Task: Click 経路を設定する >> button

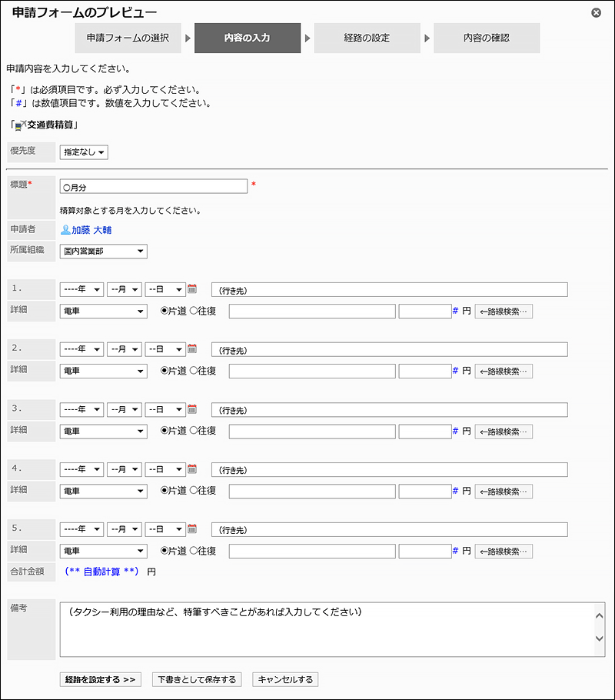Action: [101, 679]
